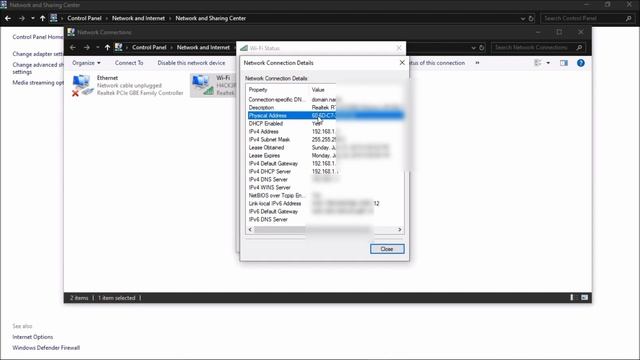Viewport: 640px width, 360px height.
Task: Refresh the Network and Sharing Center address bar
Action: pyautogui.click(x=531, y=18)
